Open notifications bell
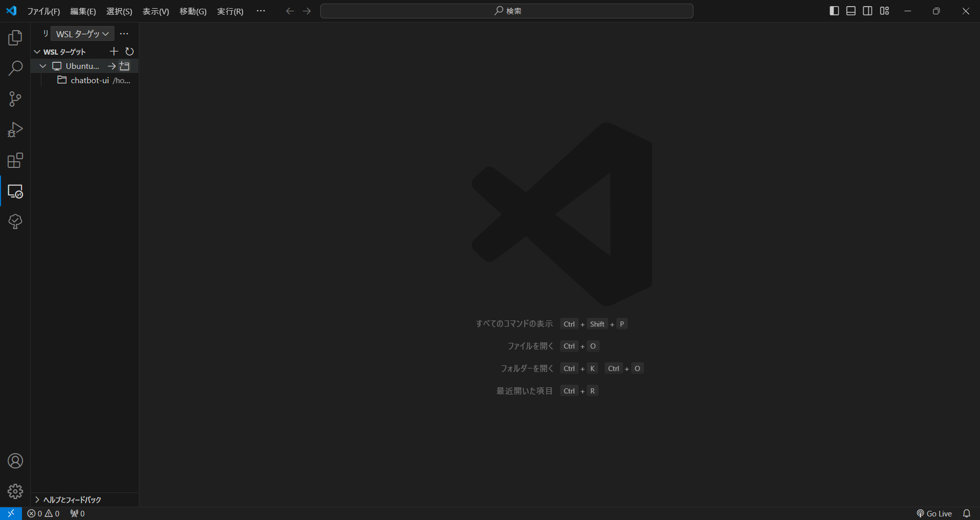980x520 pixels. 967,513
